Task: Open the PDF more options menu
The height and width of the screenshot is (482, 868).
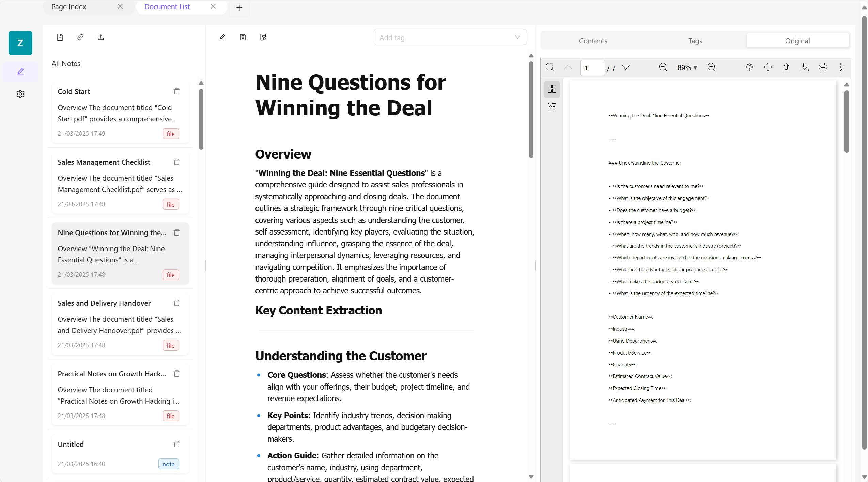Action: pos(841,67)
